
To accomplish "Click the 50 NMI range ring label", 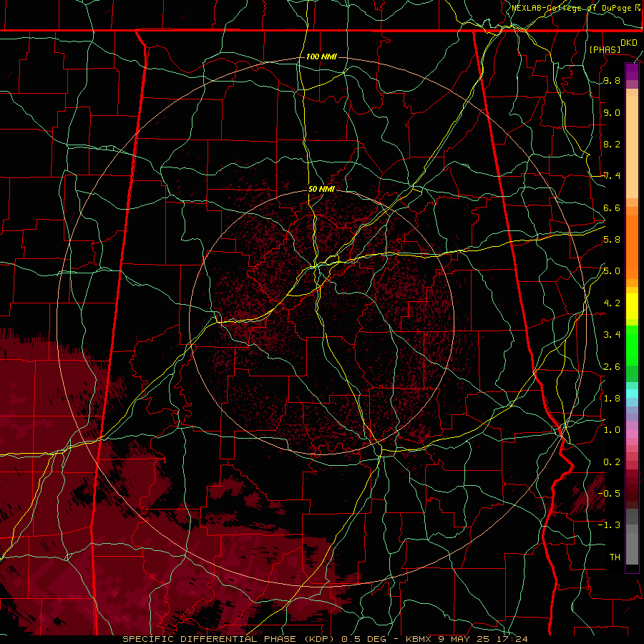I will pyautogui.click(x=321, y=189).
